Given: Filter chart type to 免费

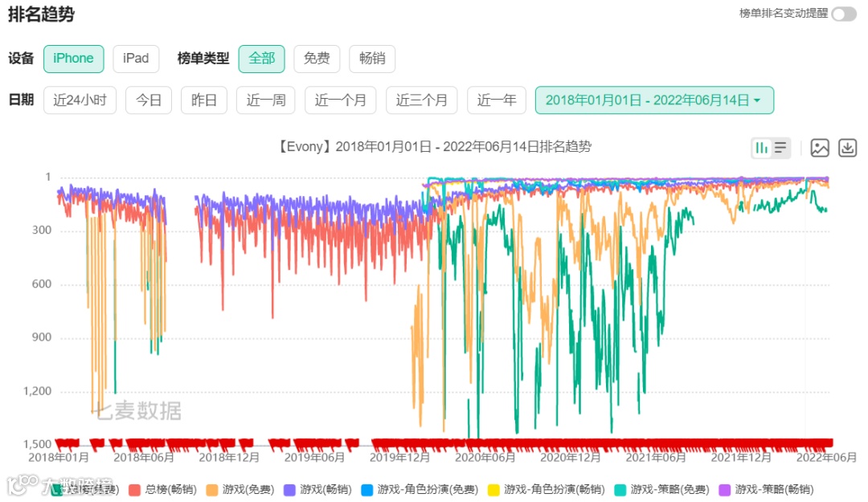Looking at the screenshot, I should click(x=317, y=59).
